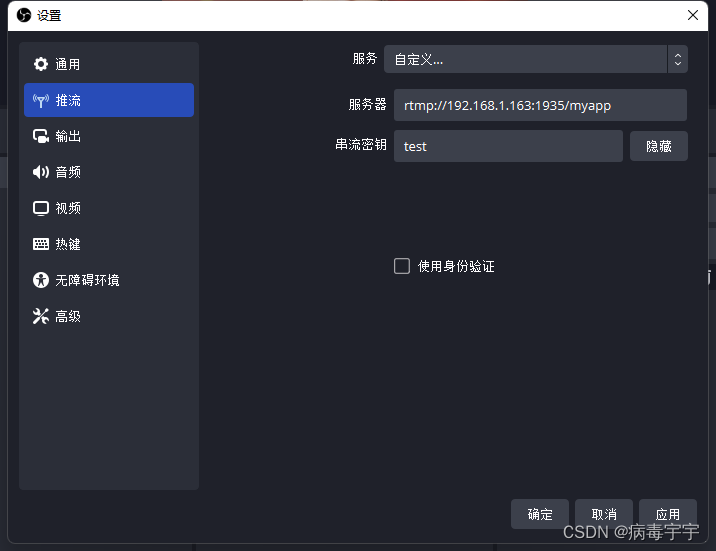Click the 应用 button to apply settings
716x551 pixels.
668,514
